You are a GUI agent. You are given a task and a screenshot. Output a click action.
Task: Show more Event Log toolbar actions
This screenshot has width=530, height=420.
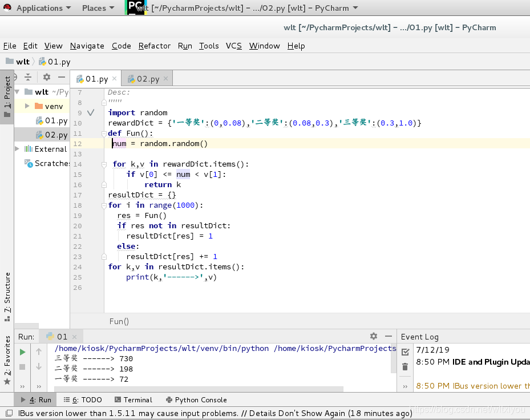click(x=405, y=386)
